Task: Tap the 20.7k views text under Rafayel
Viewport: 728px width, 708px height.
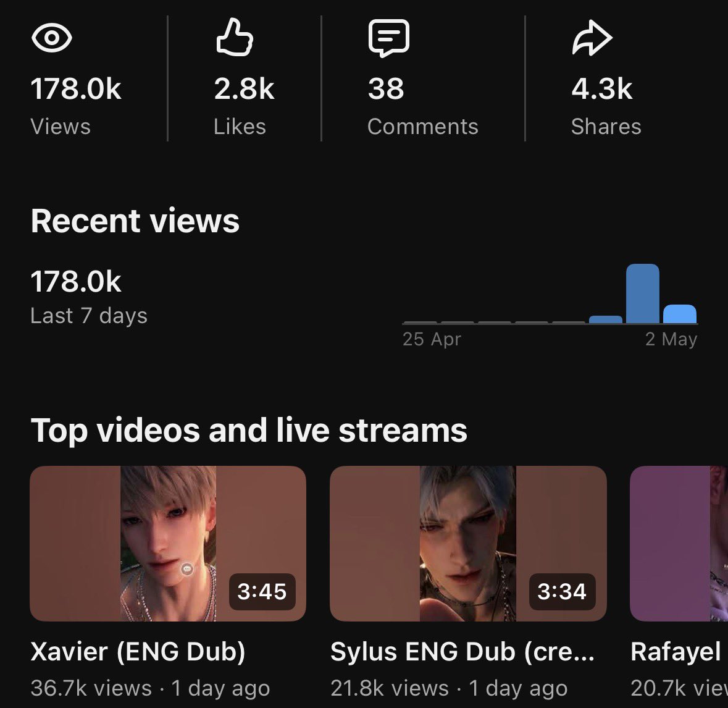Action: point(679,688)
